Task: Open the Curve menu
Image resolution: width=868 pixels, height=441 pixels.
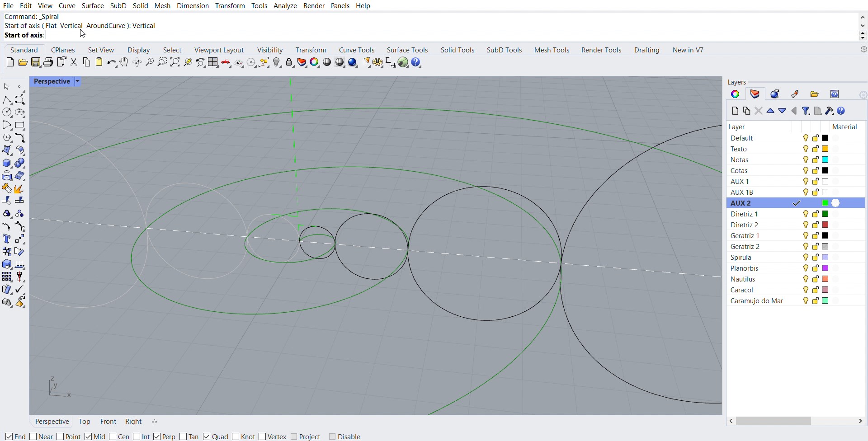Action: 67,6
